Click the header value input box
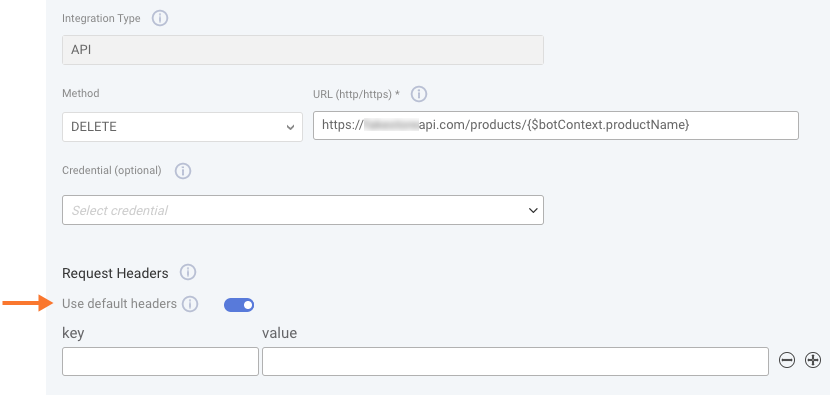830x395 pixels. 516,362
